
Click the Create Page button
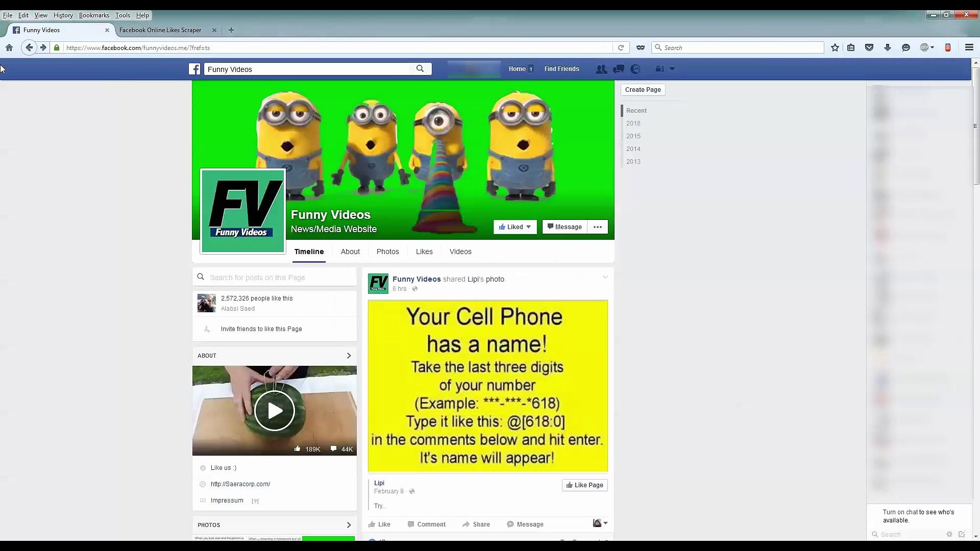click(643, 90)
